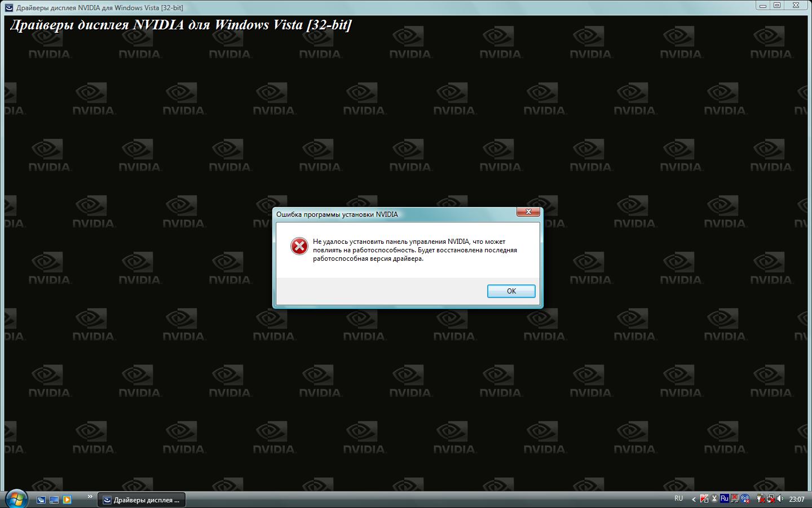
Task: Confirm the NVIDIA installer error with OK
Action: click(x=511, y=291)
